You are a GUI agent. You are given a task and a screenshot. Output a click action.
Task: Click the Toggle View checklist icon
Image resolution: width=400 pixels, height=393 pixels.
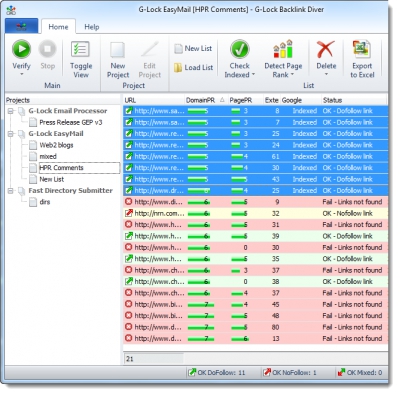pos(80,49)
